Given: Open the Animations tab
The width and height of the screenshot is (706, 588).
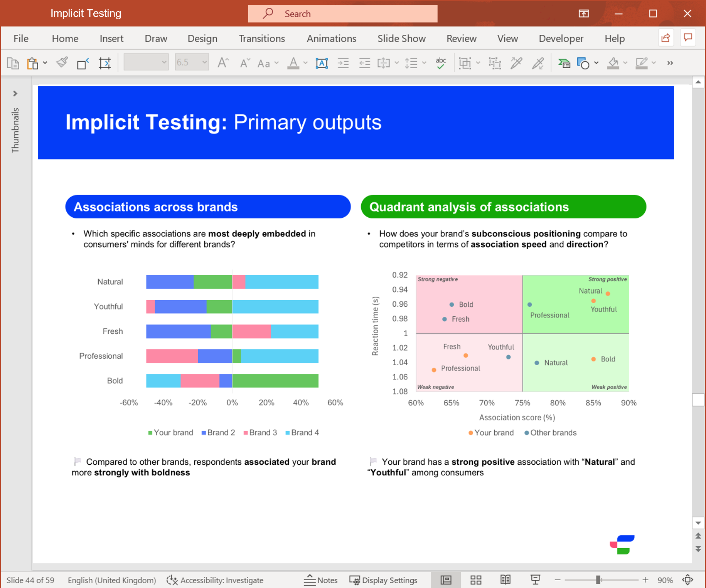Looking at the screenshot, I should (332, 39).
